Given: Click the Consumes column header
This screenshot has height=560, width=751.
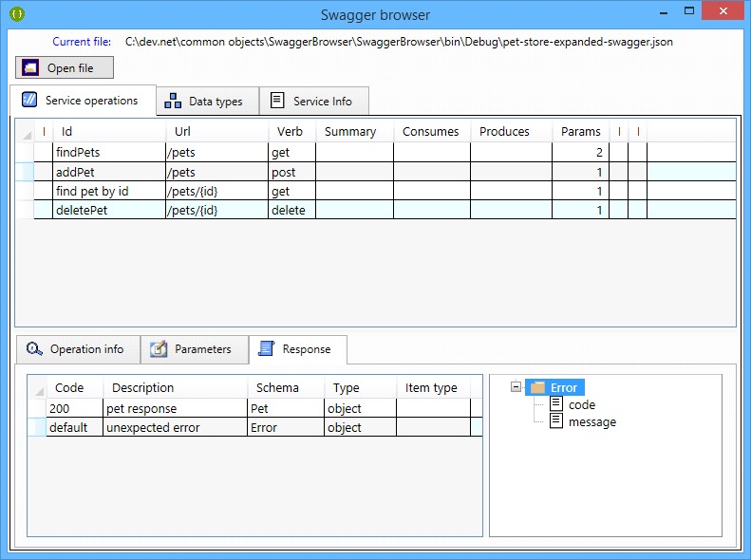Looking at the screenshot, I should click(x=432, y=132).
